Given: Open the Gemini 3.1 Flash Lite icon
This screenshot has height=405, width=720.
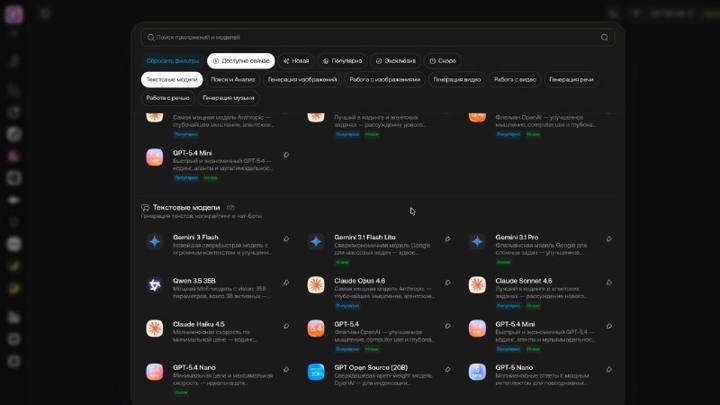Looking at the screenshot, I should (316, 242).
